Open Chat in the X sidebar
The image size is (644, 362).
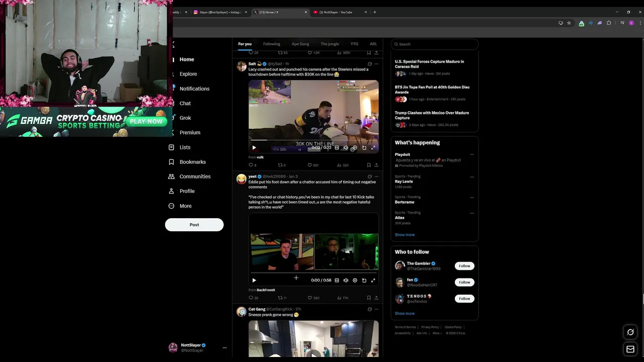pos(185,103)
